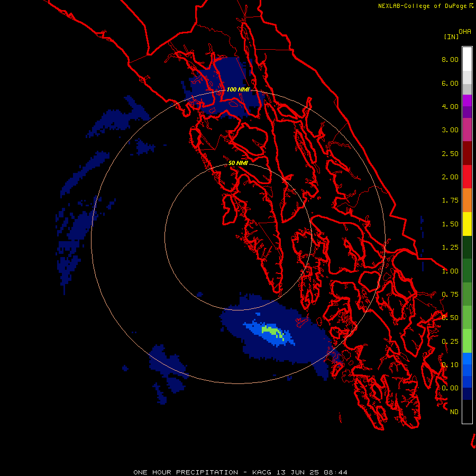Select the bright red swatch beside 2.00

click(x=467, y=177)
